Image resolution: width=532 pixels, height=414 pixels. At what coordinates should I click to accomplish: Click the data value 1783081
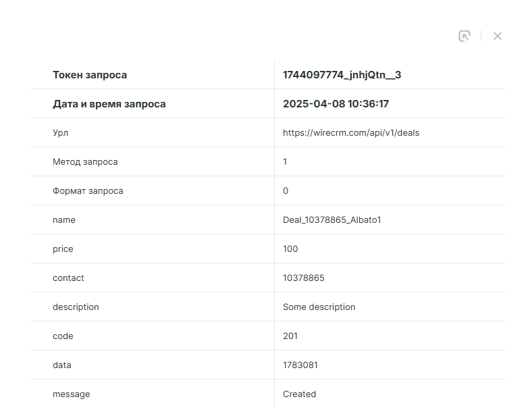click(x=300, y=365)
